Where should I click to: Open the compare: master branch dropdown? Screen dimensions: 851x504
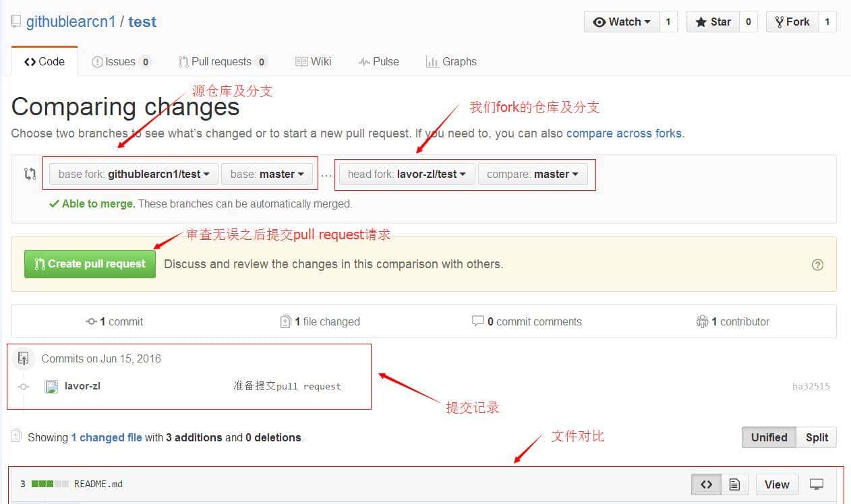[x=533, y=174]
